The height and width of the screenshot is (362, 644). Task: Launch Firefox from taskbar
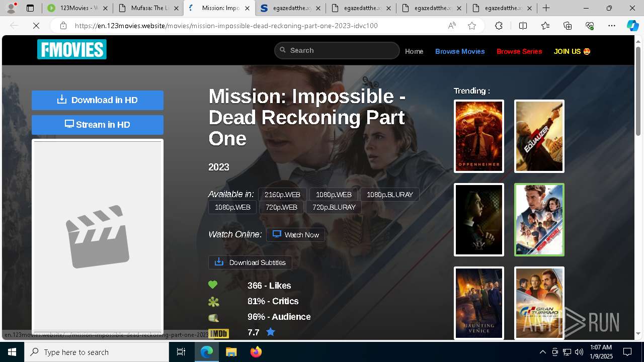tap(256, 352)
